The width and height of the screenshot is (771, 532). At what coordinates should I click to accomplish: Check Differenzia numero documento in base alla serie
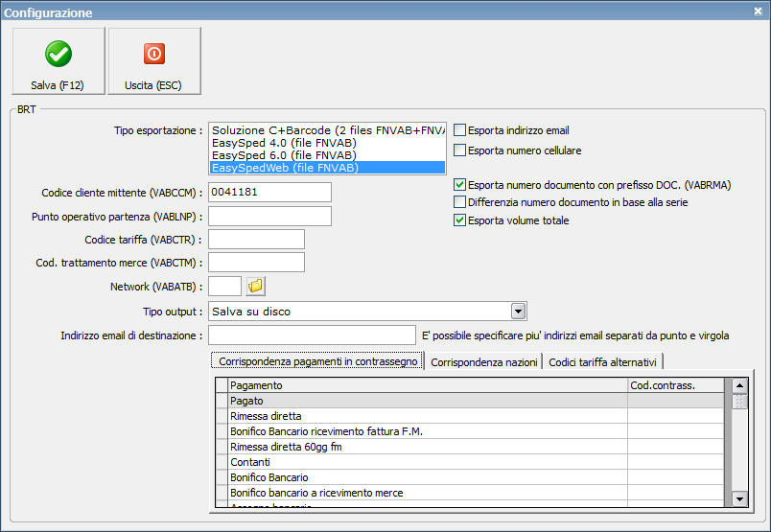tap(459, 202)
